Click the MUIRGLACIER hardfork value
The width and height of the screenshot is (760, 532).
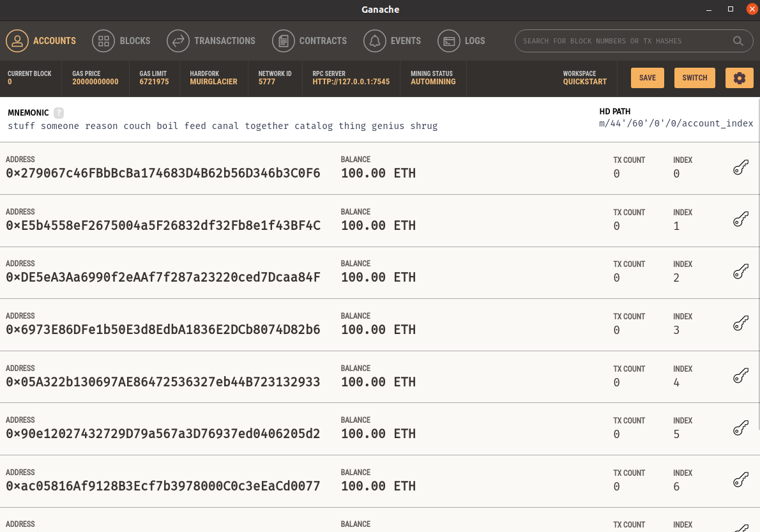click(213, 82)
